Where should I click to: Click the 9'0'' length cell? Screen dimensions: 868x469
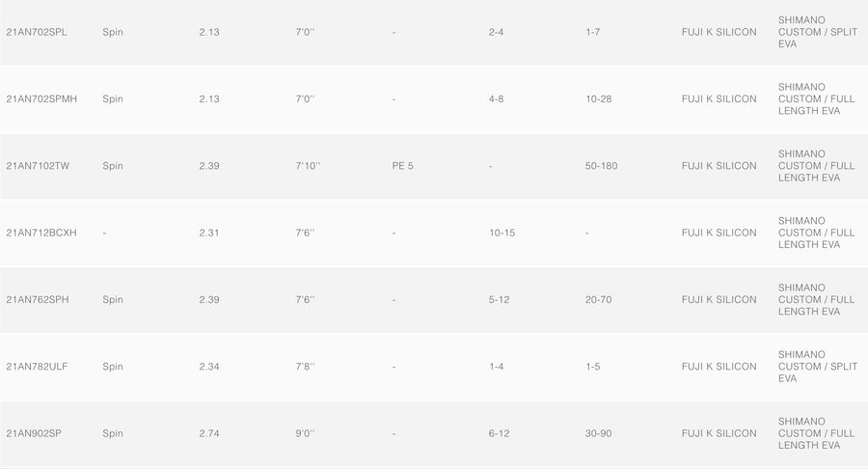pyautogui.click(x=305, y=434)
